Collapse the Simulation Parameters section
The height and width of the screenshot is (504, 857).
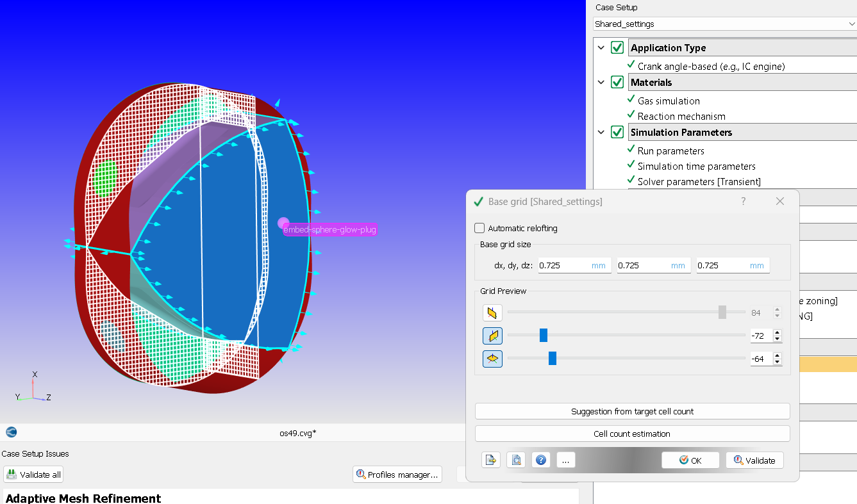601,132
